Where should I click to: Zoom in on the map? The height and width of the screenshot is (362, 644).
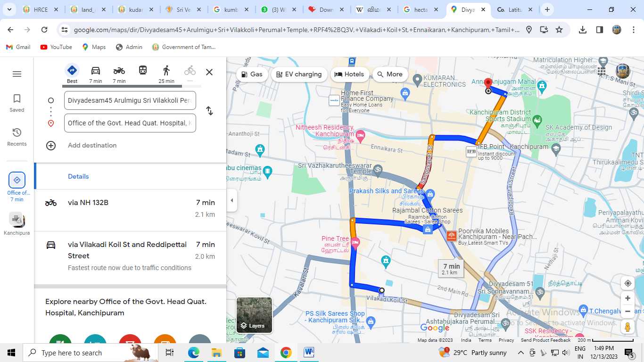pos(627,298)
